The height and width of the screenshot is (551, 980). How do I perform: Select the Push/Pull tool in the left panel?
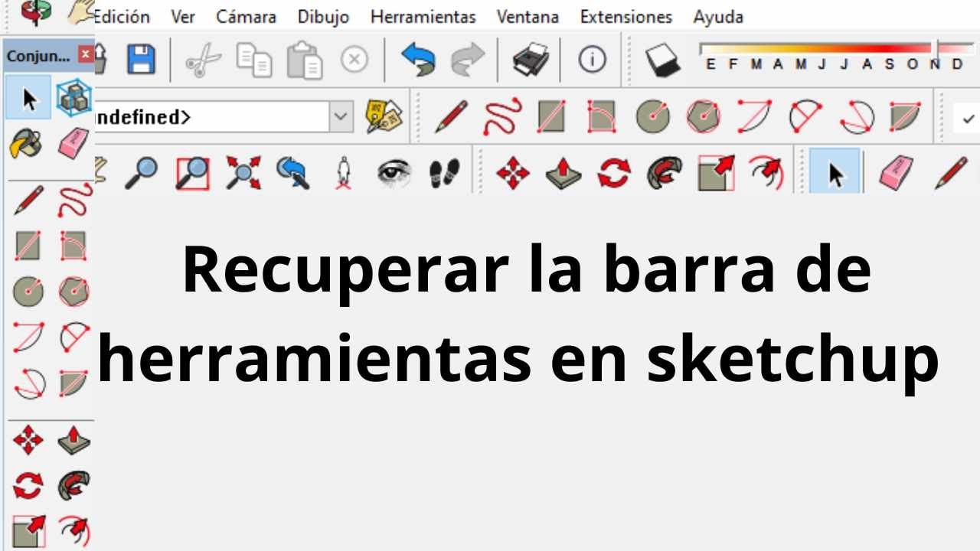click(73, 441)
